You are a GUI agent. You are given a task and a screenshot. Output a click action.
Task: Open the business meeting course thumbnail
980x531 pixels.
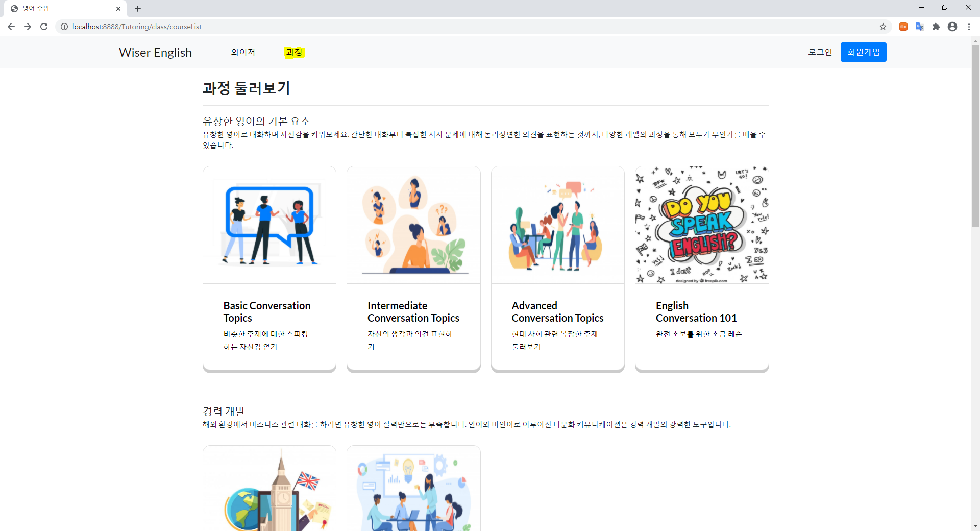pyautogui.click(x=413, y=489)
